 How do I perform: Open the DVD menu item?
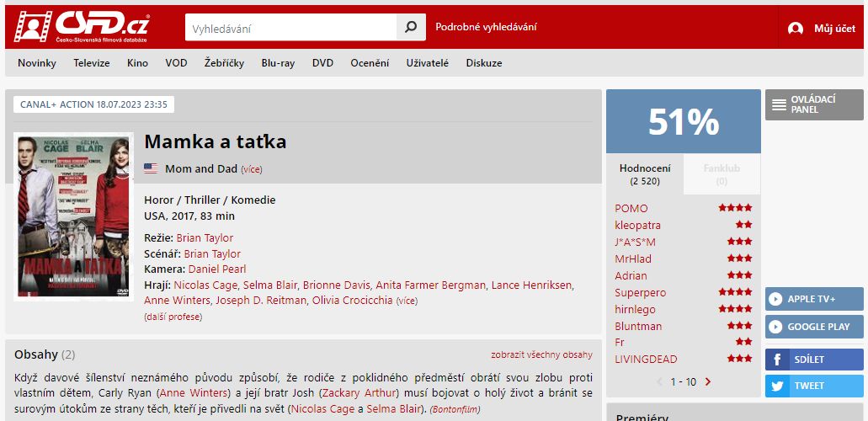pos(322,63)
